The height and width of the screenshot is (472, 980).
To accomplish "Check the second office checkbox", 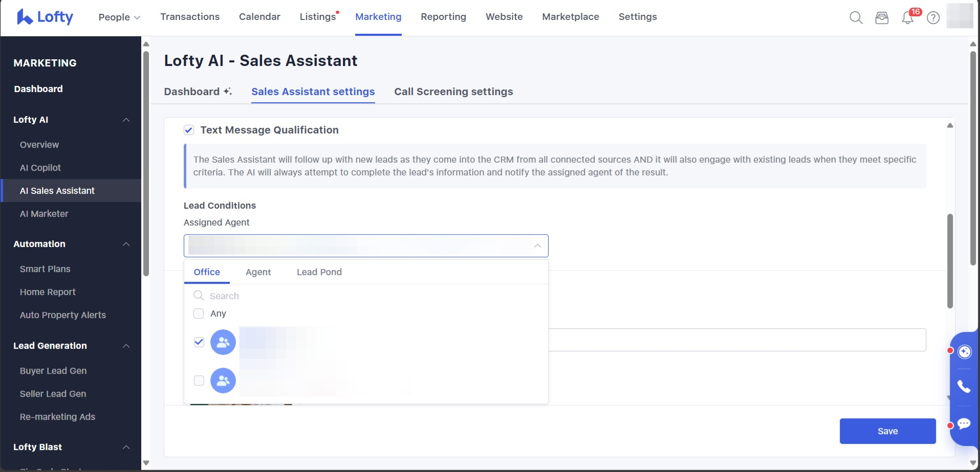I will (x=199, y=381).
